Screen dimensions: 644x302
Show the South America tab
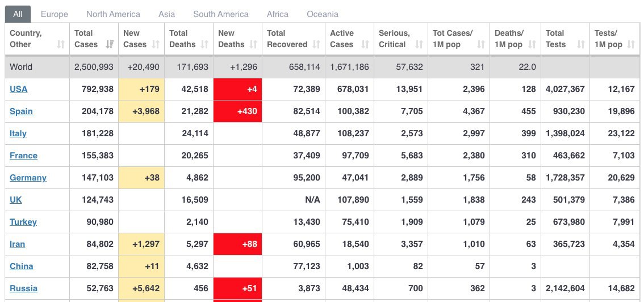pyautogui.click(x=220, y=14)
